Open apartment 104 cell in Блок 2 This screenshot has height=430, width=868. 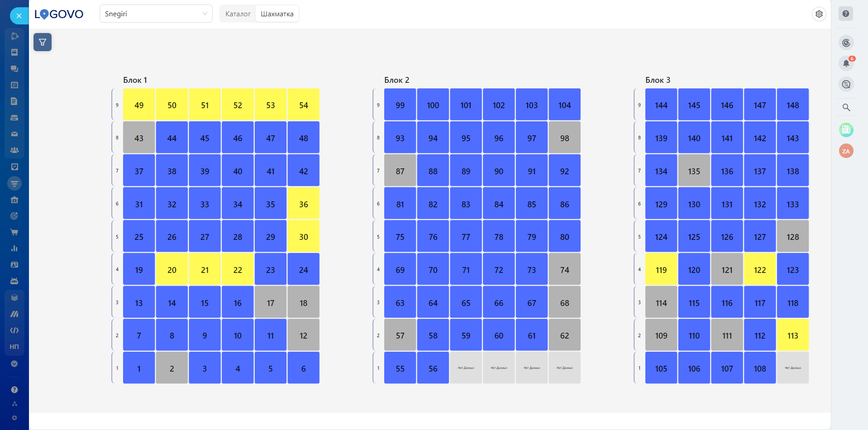click(564, 105)
